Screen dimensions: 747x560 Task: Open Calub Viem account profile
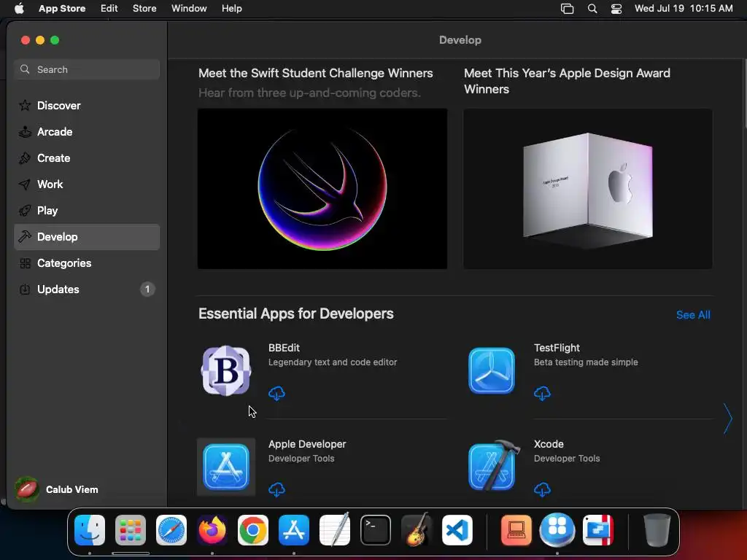click(56, 489)
